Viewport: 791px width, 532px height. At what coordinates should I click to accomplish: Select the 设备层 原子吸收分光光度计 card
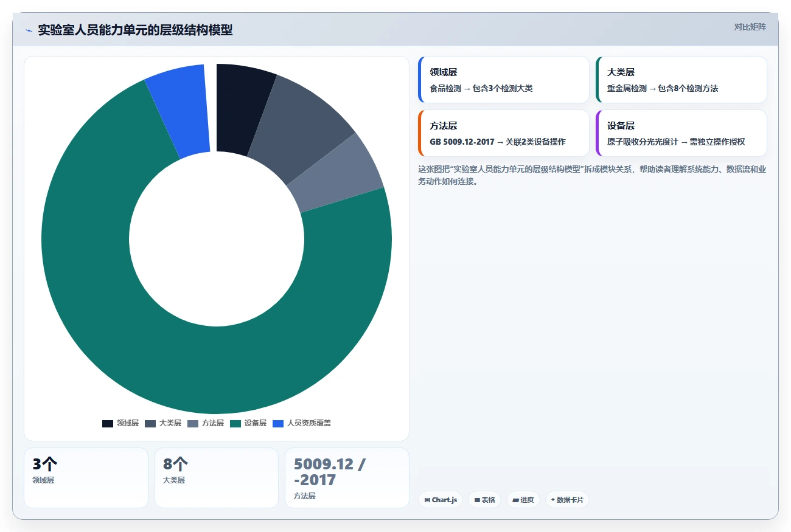click(x=681, y=133)
